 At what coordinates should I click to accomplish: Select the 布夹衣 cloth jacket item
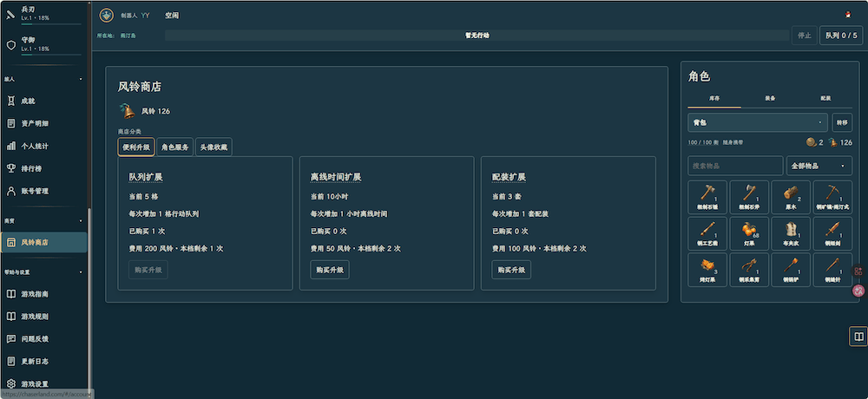click(791, 233)
